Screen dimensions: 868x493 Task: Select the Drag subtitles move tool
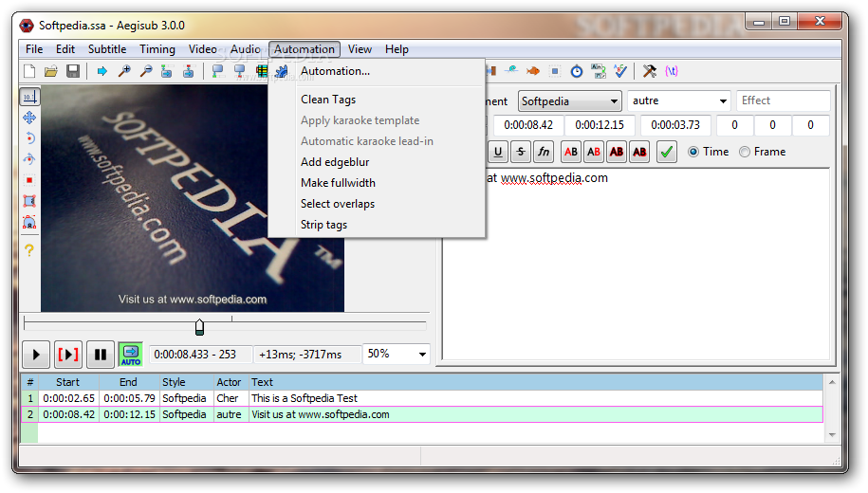[29, 118]
